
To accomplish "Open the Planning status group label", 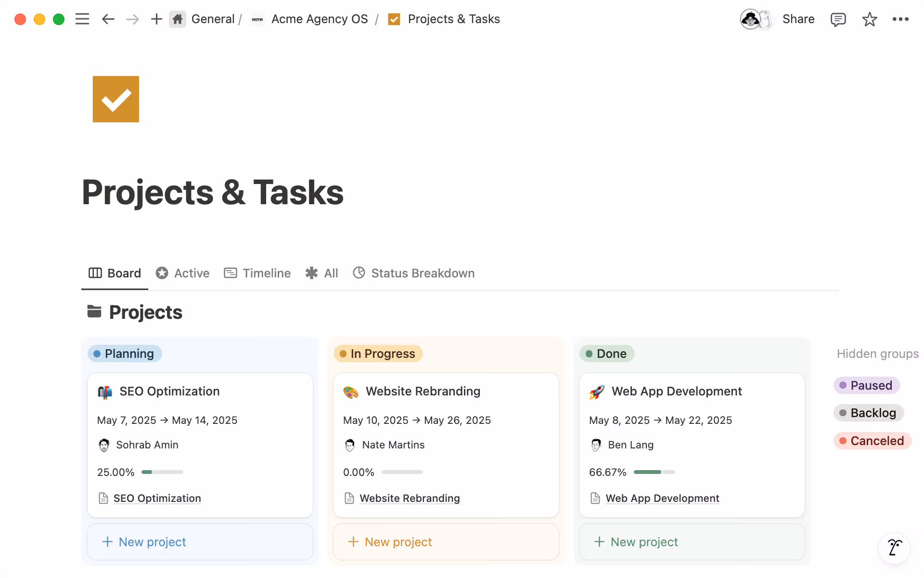I will click(x=124, y=353).
